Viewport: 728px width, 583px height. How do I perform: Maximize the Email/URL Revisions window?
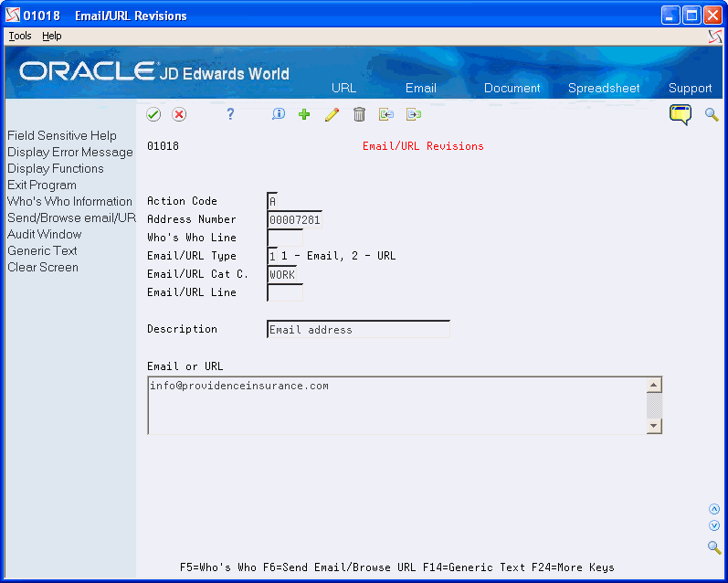(x=691, y=16)
